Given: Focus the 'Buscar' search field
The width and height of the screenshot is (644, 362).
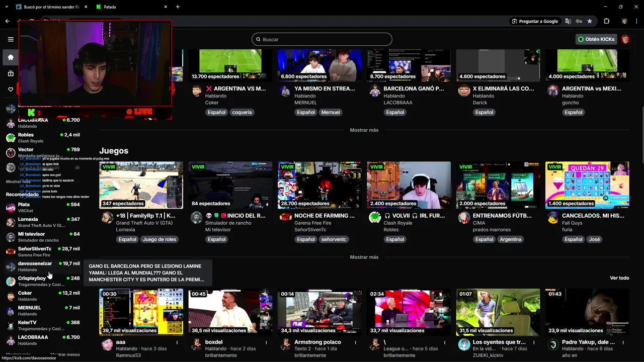Looking at the screenshot, I should [321, 39].
